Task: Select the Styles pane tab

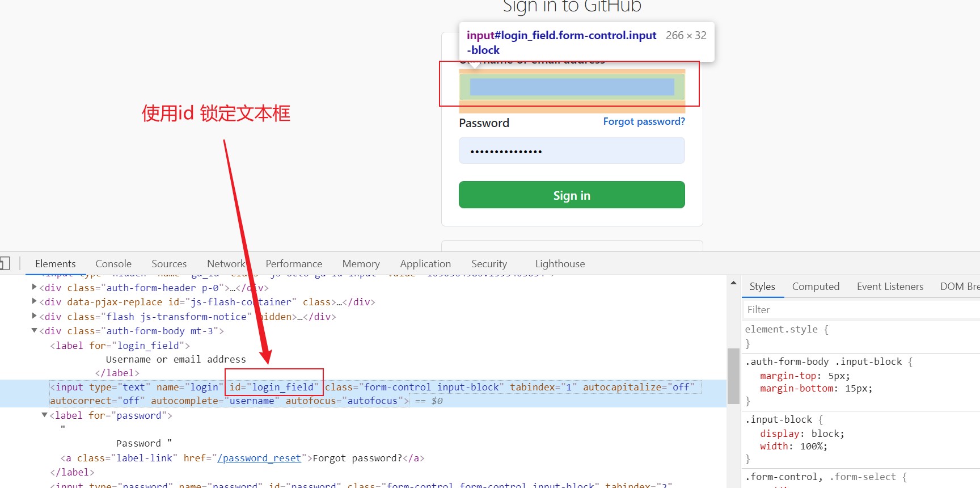Action: (762, 287)
